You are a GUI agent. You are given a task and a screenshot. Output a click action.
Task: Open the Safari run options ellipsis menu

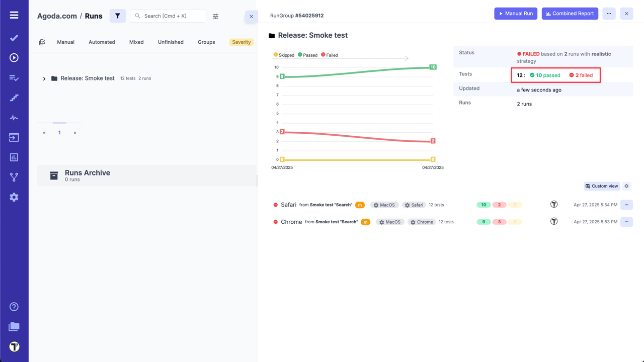[x=626, y=205]
